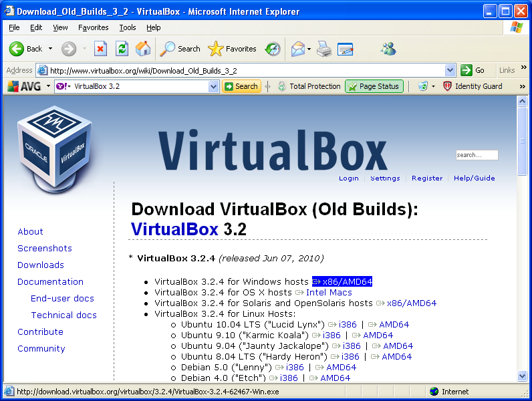The height and width of the screenshot is (401, 532).
Task: Click the address bar URL field
Action: coord(247,71)
